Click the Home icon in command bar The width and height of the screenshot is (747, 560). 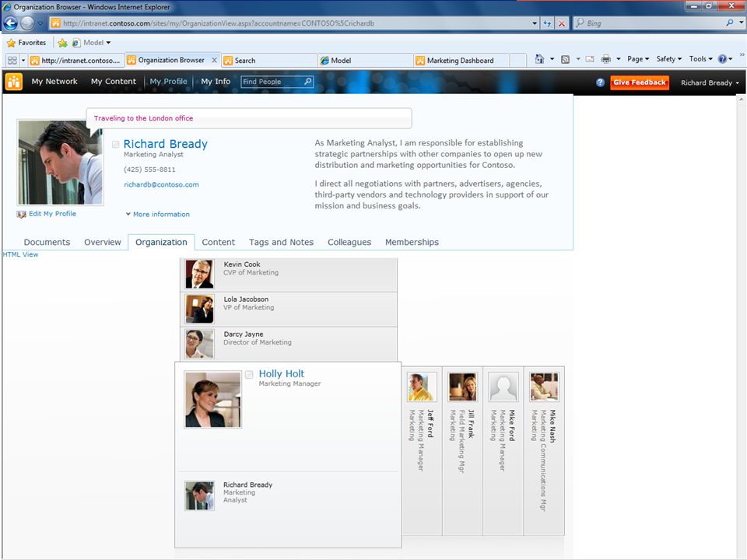pos(539,59)
